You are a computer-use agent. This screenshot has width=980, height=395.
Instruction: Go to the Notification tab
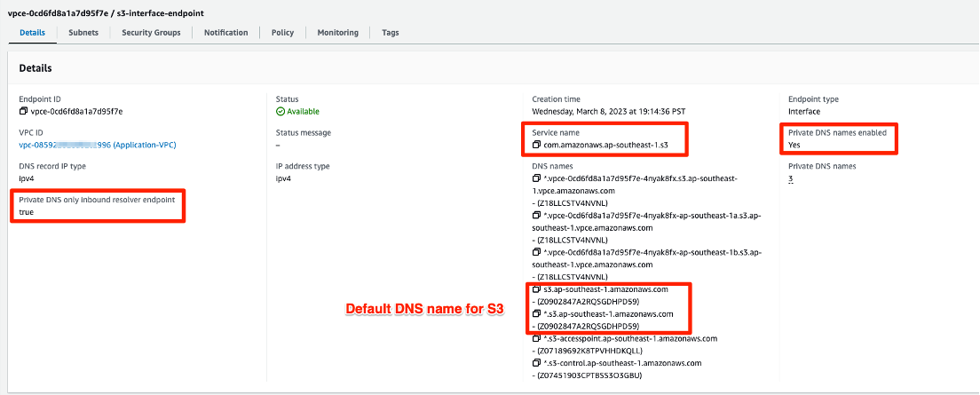point(225,33)
